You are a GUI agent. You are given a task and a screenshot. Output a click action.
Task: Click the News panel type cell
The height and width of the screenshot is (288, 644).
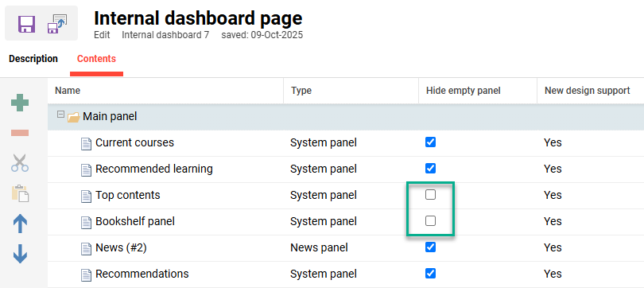click(319, 247)
